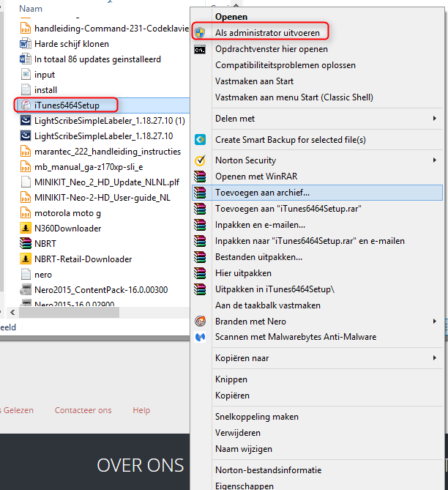Open Eigenschappen at the menu bottom

244,486
